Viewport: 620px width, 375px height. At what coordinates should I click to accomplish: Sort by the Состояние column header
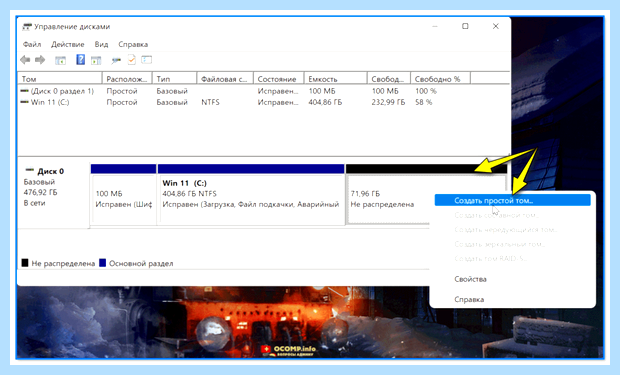pos(278,79)
